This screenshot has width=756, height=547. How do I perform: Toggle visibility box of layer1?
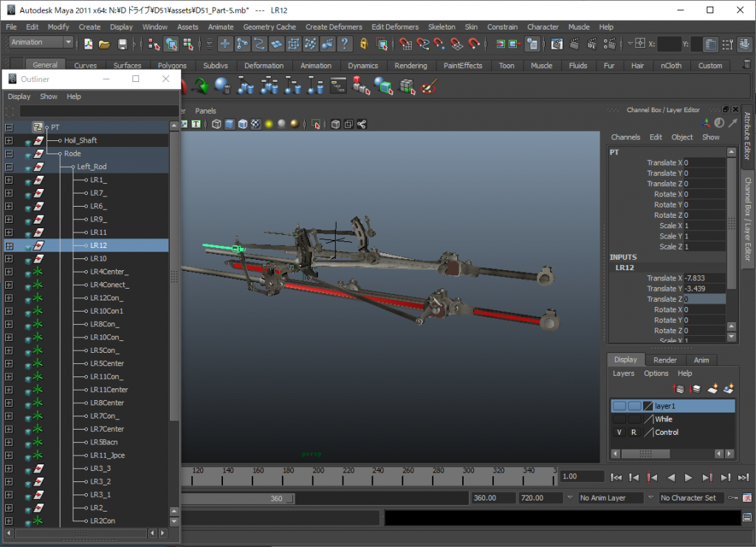click(x=619, y=406)
